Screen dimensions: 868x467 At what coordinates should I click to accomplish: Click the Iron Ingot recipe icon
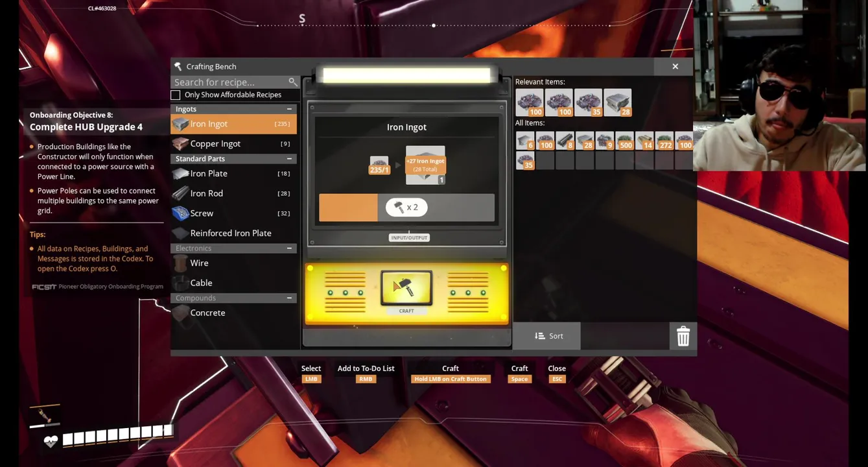point(181,124)
